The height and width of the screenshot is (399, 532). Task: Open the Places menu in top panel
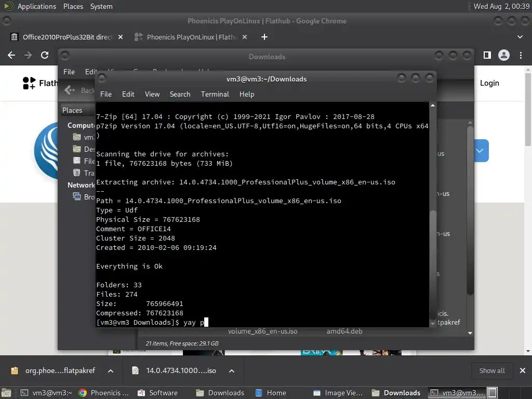pyautogui.click(x=73, y=6)
